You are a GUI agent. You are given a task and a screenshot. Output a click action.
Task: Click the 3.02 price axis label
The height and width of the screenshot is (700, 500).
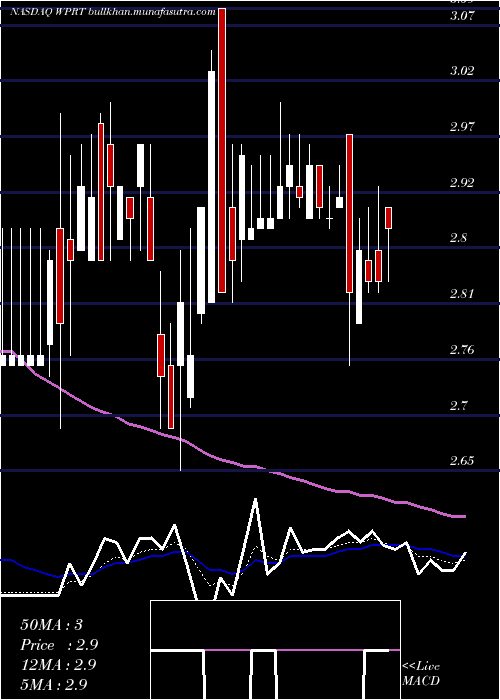pyautogui.click(x=462, y=71)
